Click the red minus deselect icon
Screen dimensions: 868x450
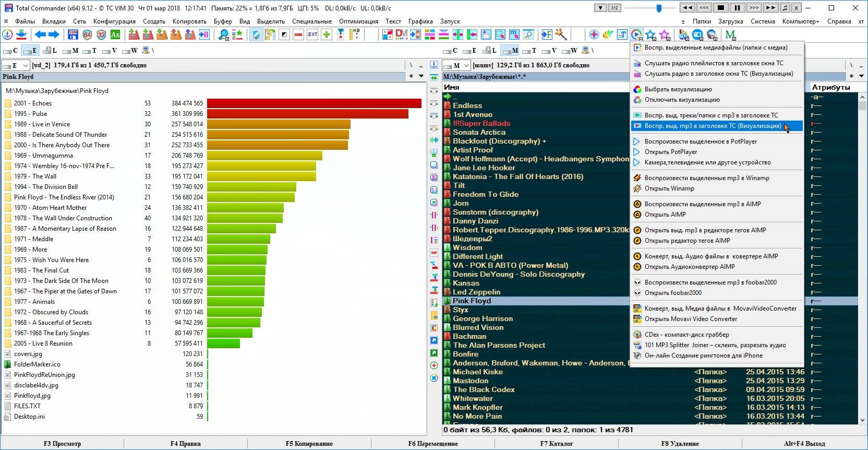[298, 35]
